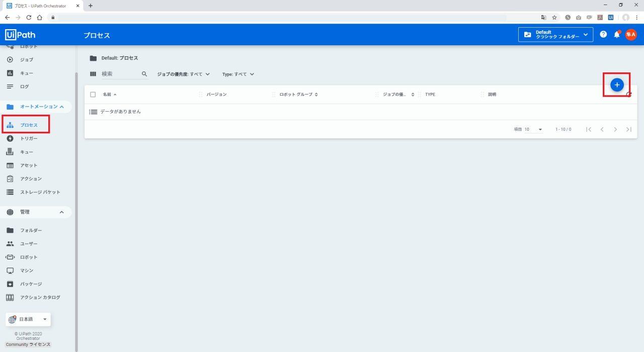Click the Chrome profile avatar
Viewport: 644px width, 352px height.
(626, 17)
